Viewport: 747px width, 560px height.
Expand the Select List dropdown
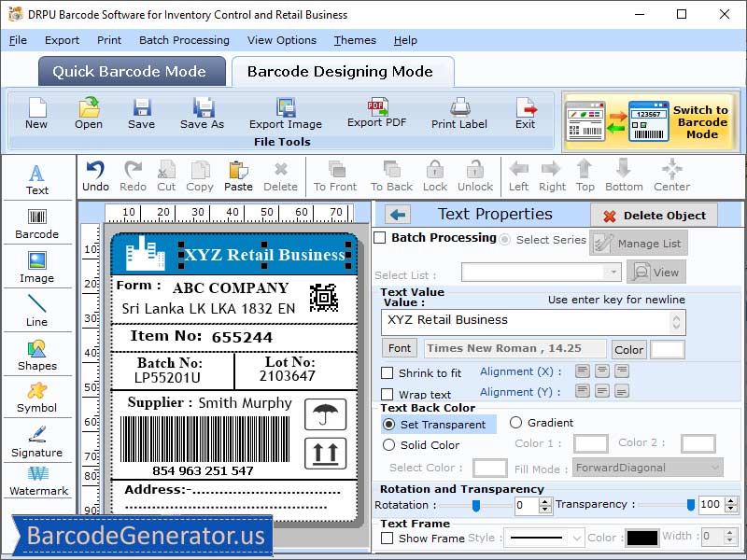point(613,272)
